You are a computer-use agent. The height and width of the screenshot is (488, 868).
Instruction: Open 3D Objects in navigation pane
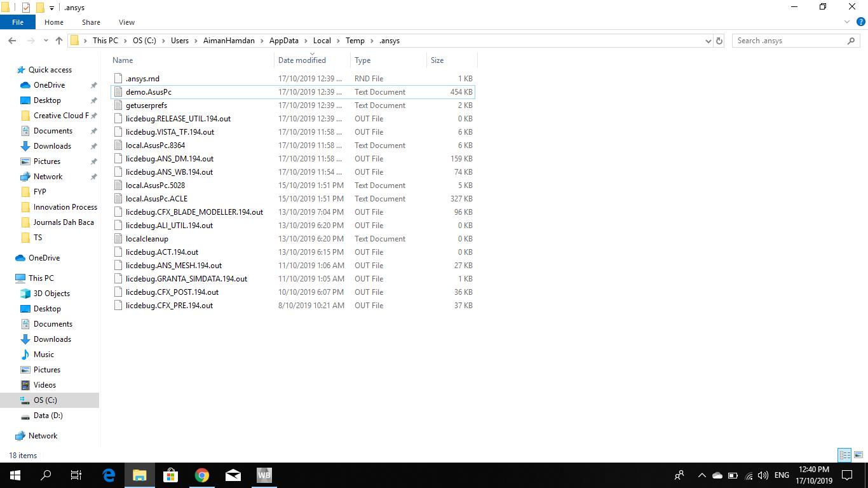pyautogui.click(x=51, y=294)
